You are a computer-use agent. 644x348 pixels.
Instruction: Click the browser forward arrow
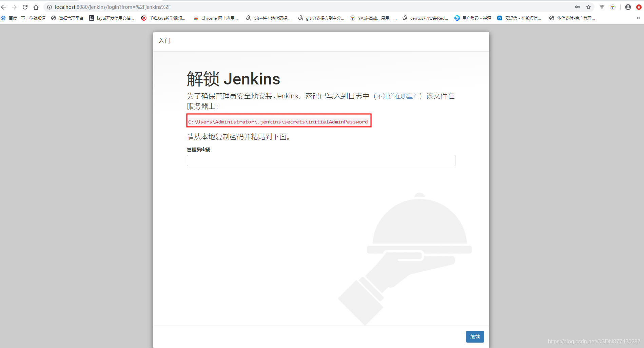click(x=14, y=7)
